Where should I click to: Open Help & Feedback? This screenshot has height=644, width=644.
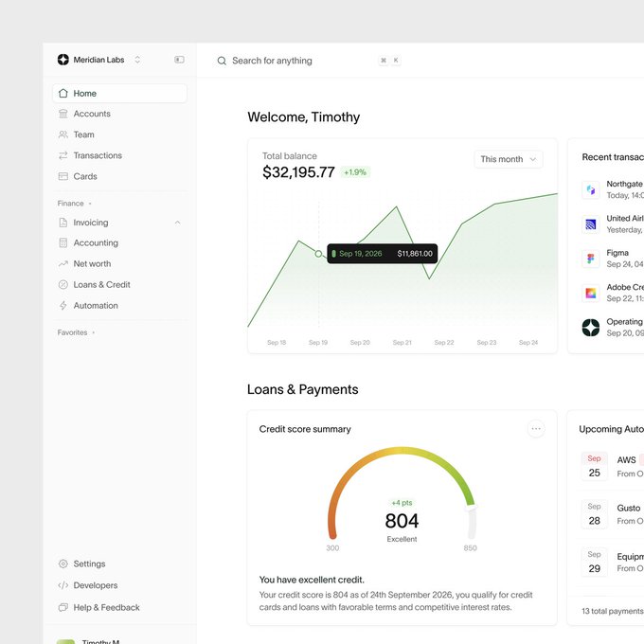click(x=120, y=607)
